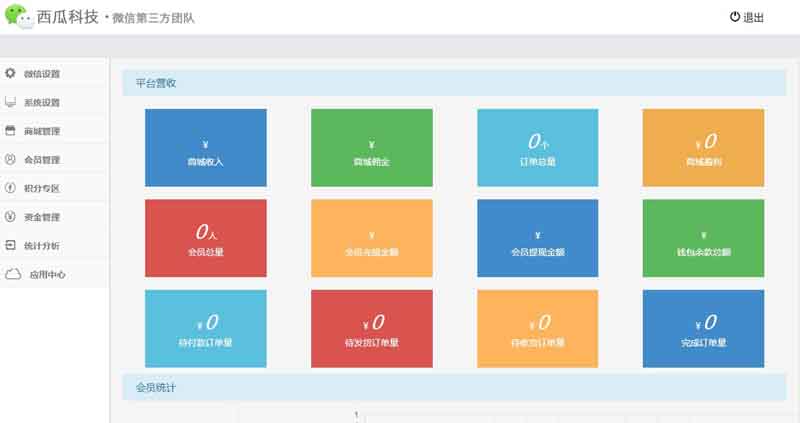Click the cloud icon beside 应用中心
Image resolution: width=800 pixels, height=423 pixels.
click(x=13, y=274)
